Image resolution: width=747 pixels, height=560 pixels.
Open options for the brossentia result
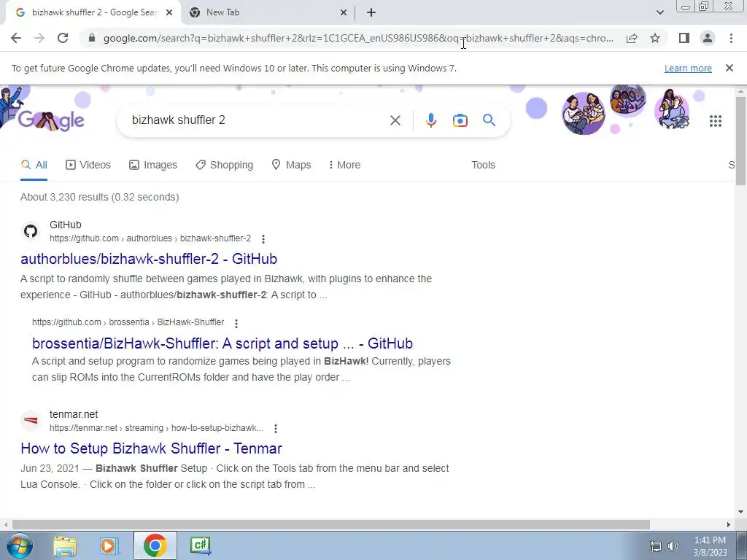coord(236,323)
